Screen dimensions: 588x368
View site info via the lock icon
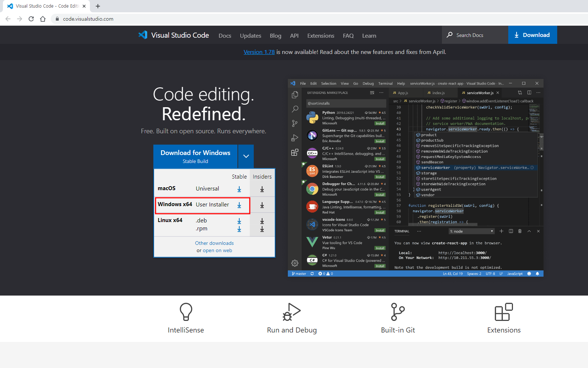coord(57,19)
